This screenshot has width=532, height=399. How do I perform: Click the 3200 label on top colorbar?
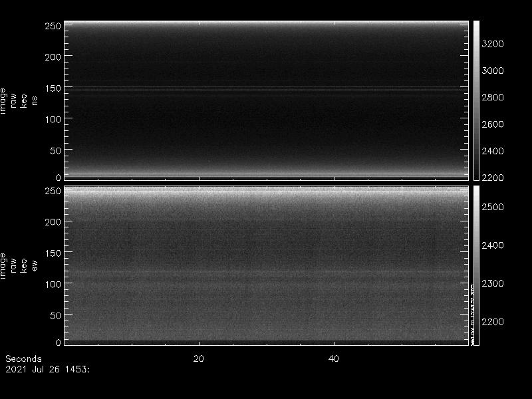(x=493, y=44)
